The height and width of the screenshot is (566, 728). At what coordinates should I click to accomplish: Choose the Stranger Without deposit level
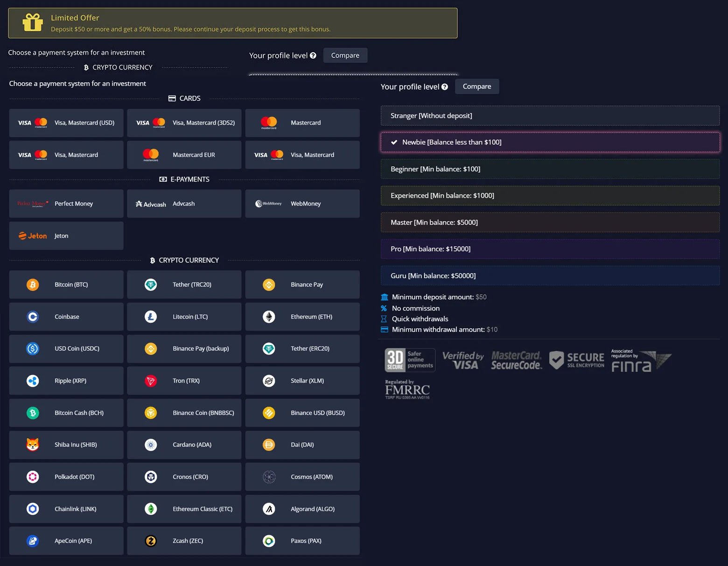pos(550,116)
